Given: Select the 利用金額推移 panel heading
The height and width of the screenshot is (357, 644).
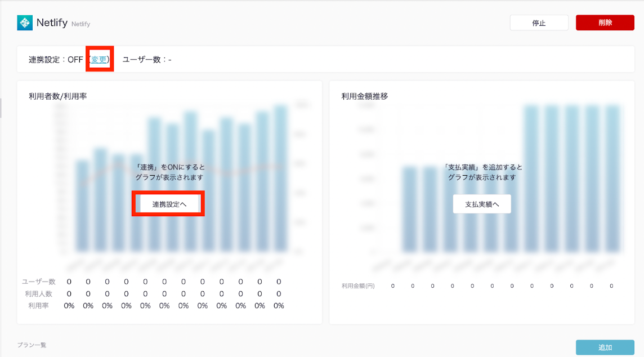Looking at the screenshot, I should pos(364,96).
